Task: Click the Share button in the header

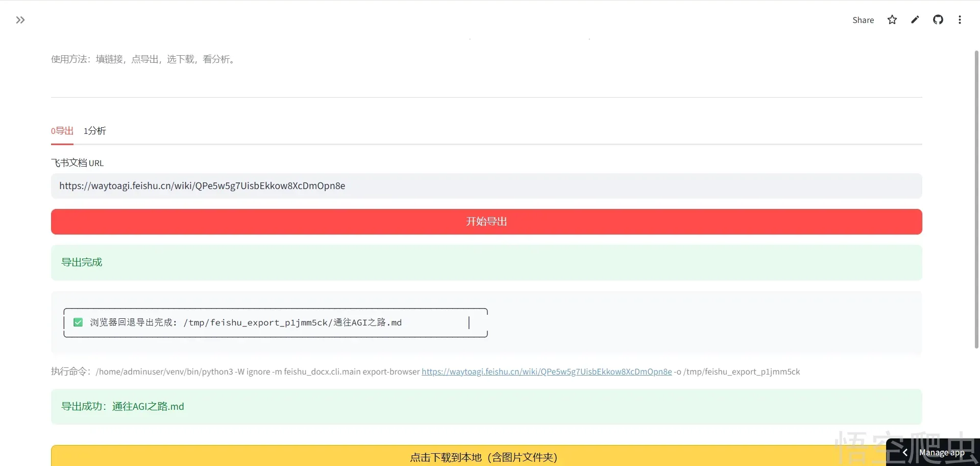Action: coord(863,20)
